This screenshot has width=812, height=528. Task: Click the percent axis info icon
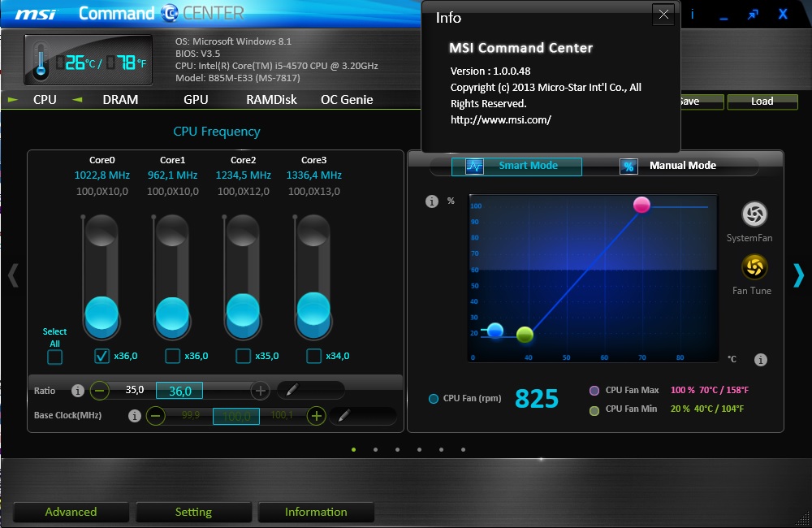[432, 201]
